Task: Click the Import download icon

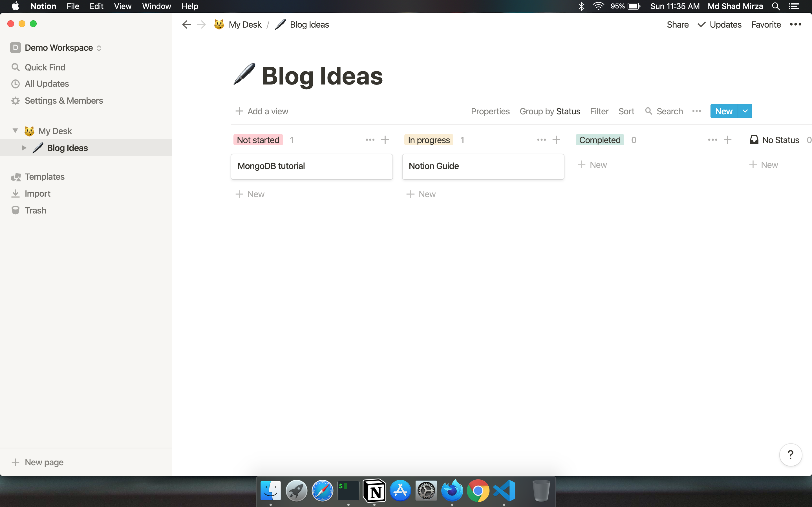Action: 16,194
